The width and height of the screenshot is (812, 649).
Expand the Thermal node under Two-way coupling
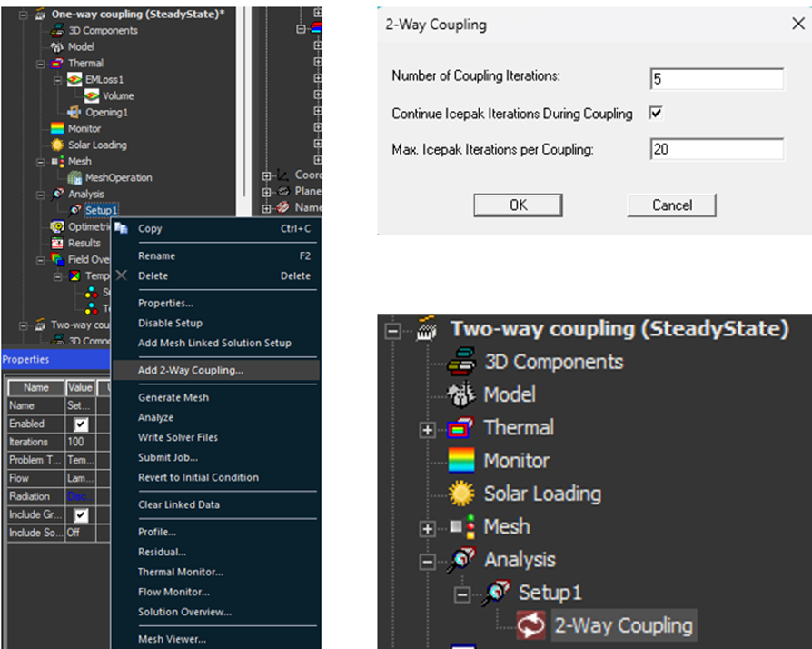(428, 429)
